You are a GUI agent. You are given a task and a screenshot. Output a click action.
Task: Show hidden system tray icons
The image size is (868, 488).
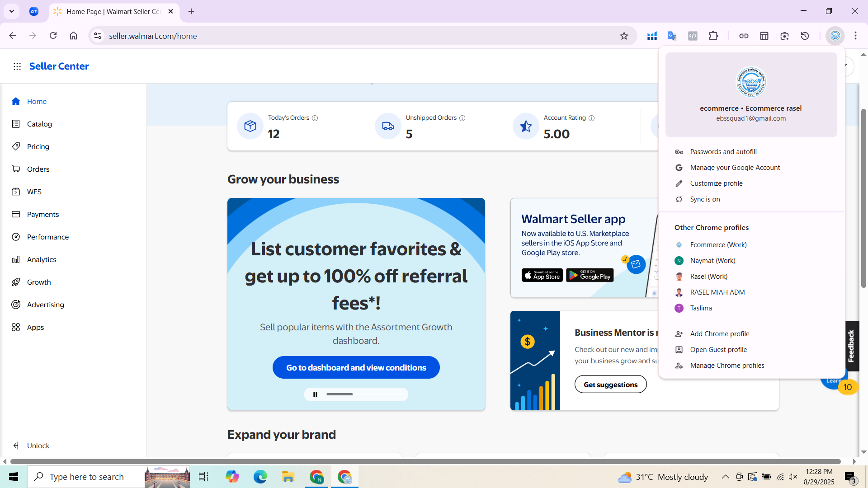point(725,477)
